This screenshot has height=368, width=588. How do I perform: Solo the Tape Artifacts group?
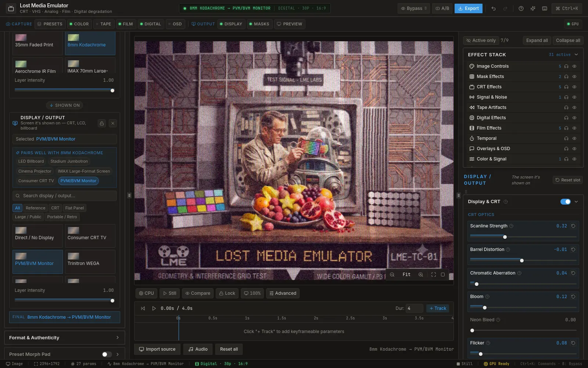tap(566, 107)
